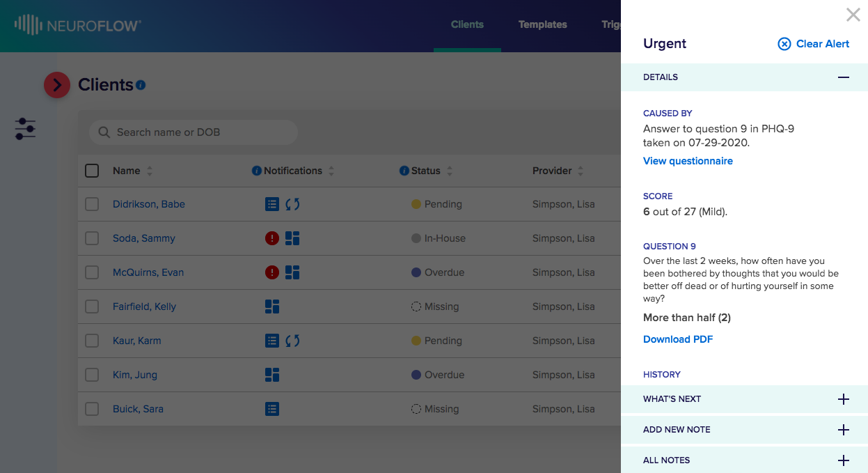Screen dimensions: 868x473
Task: Expand the Add New Note section
Action: coord(844,430)
